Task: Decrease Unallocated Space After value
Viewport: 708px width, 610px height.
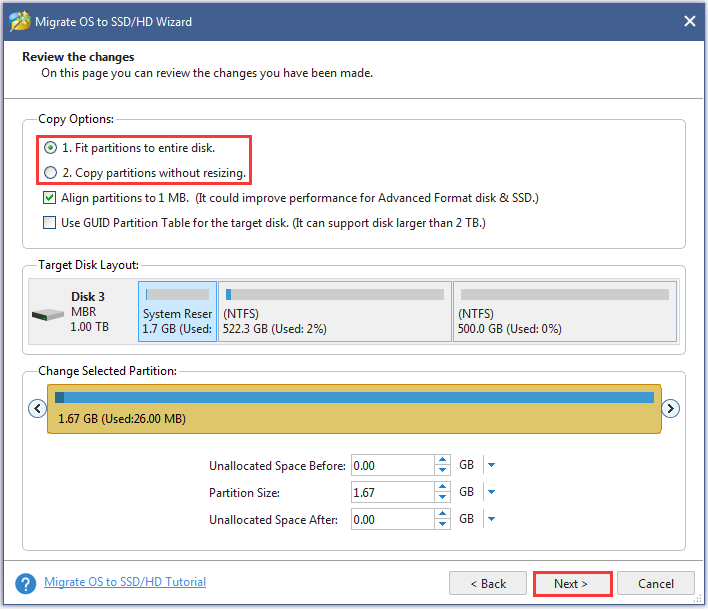Action: [442, 524]
